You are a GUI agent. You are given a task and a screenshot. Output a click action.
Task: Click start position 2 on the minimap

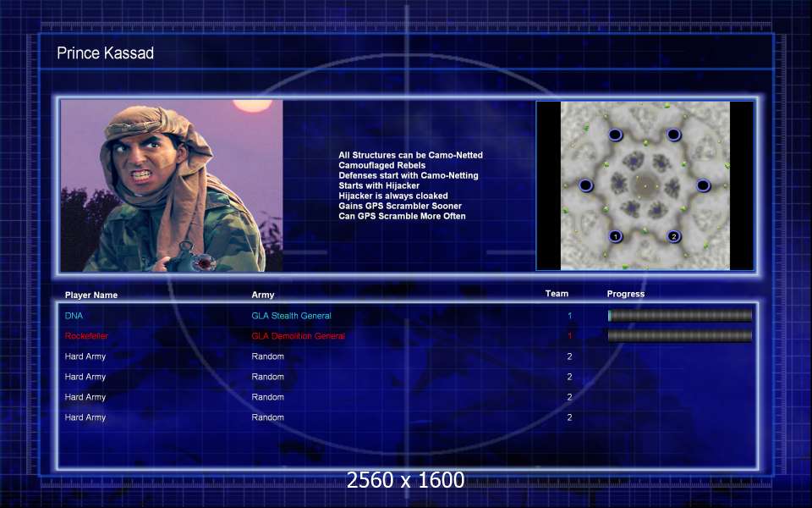(x=673, y=236)
